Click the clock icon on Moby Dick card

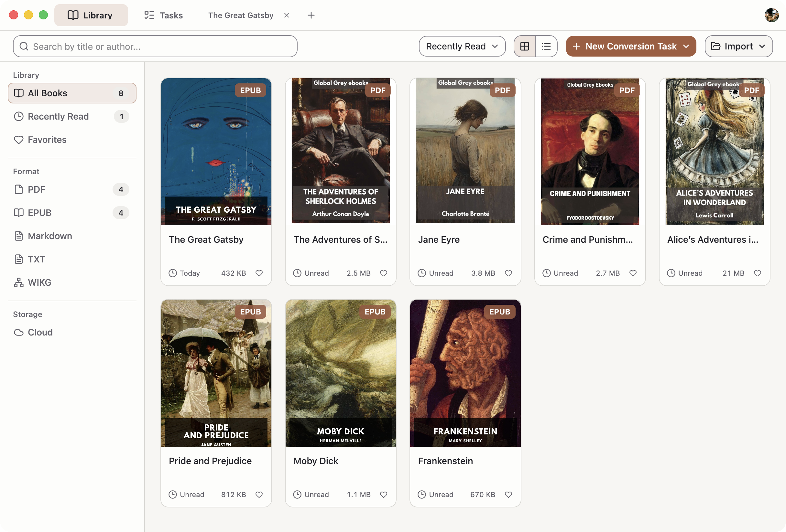pos(297,495)
